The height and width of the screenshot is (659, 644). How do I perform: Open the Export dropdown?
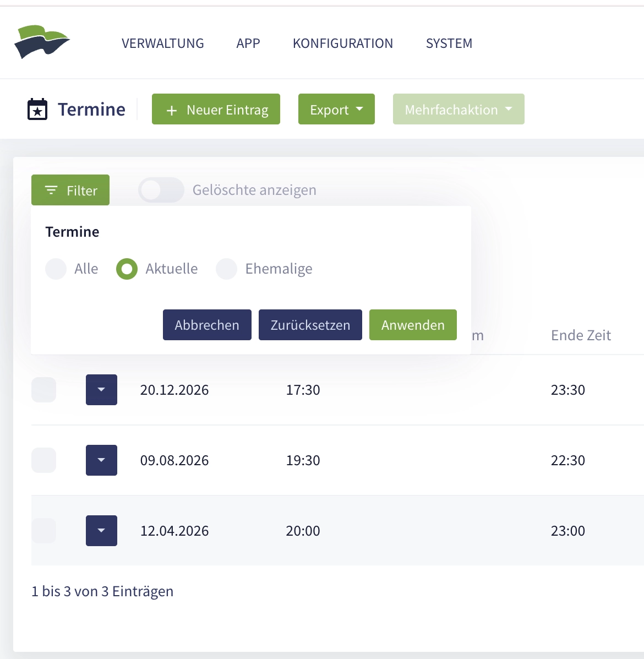(x=336, y=110)
